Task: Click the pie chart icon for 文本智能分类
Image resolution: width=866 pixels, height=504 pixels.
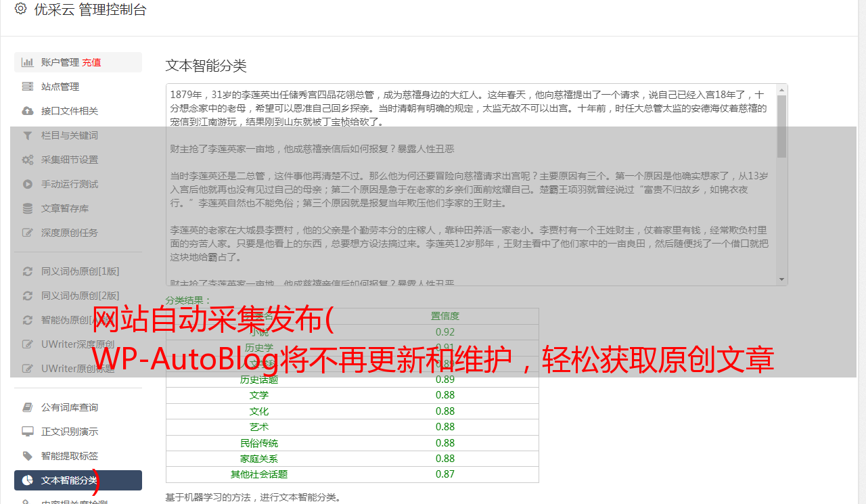Action: pos(28,480)
